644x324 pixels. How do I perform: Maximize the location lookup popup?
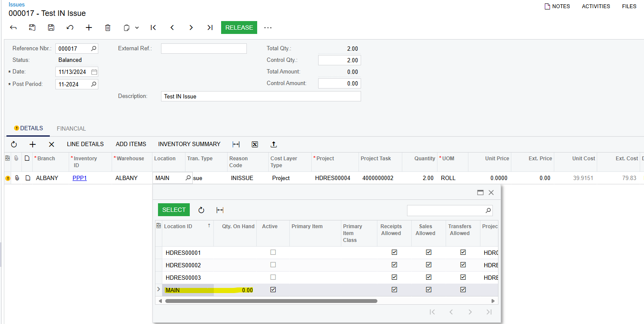point(480,193)
